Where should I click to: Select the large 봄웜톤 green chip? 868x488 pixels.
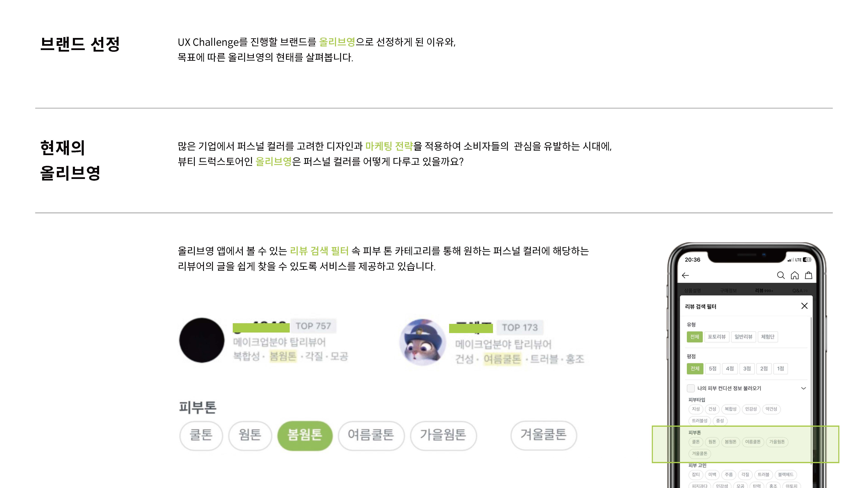pos(305,435)
